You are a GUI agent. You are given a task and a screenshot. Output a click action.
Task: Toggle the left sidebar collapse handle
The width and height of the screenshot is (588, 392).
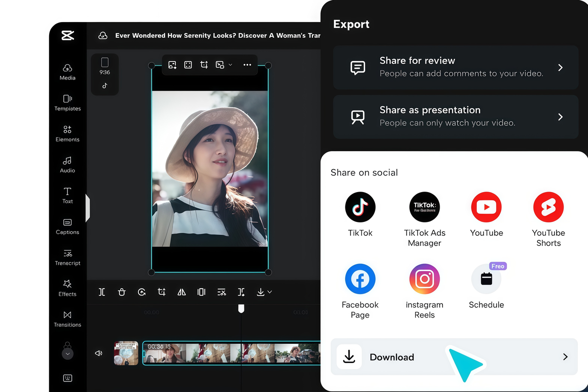point(88,208)
